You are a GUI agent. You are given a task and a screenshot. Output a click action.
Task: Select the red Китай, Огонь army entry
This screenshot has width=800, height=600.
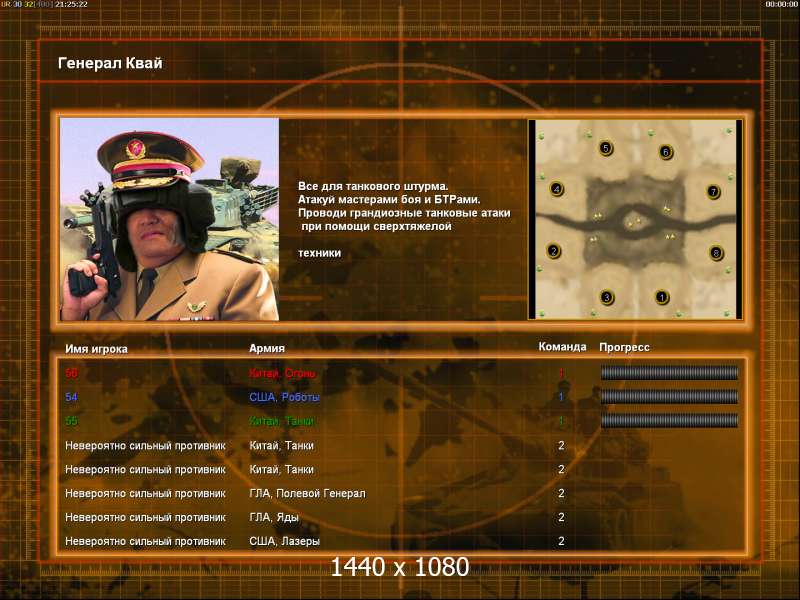282,373
